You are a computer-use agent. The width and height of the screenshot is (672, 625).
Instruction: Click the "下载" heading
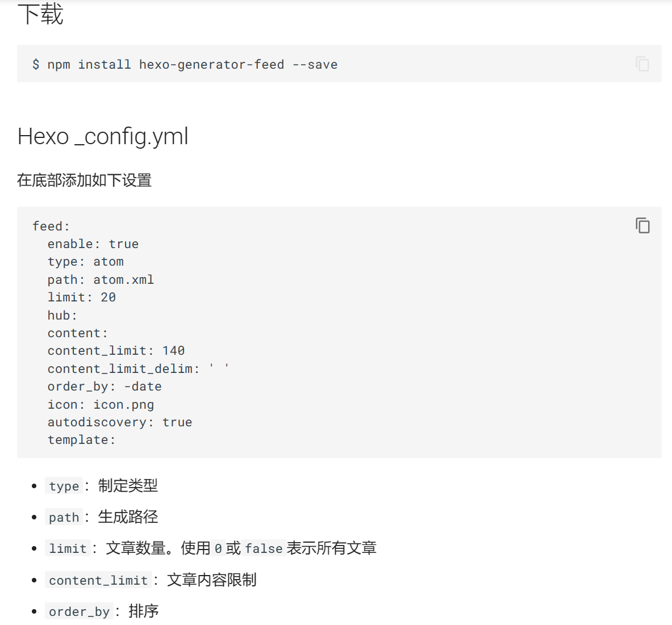[x=40, y=14]
